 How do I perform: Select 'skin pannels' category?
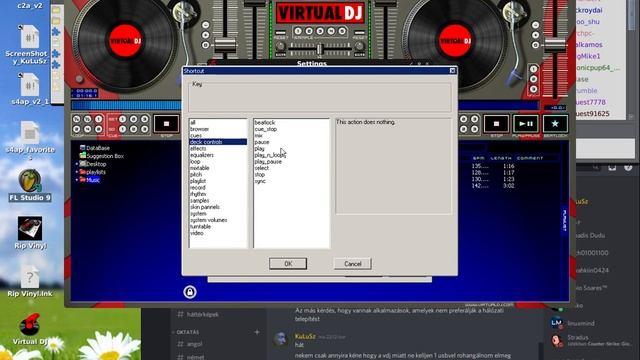click(218, 207)
